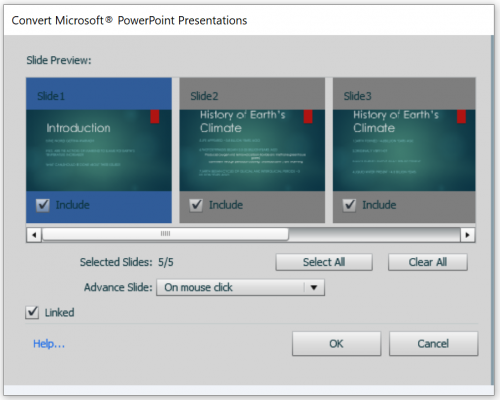Click the Slide Preview label

pos(59,60)
